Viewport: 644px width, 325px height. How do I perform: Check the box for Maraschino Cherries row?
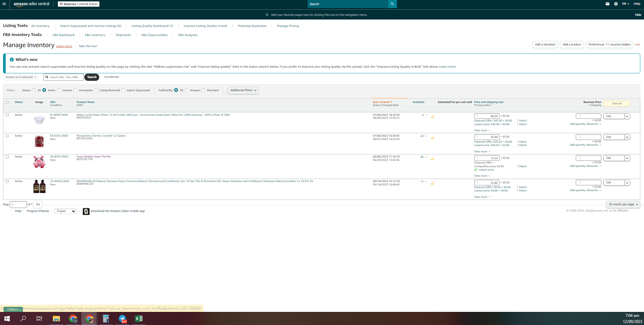point(7,136)
